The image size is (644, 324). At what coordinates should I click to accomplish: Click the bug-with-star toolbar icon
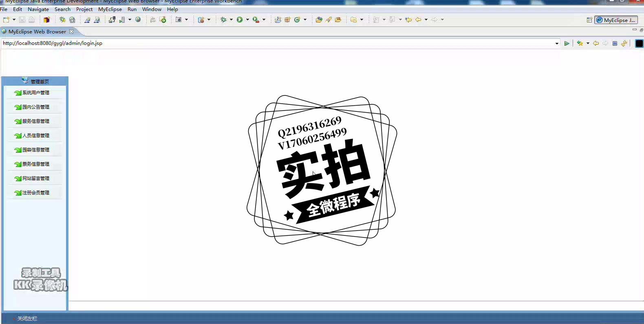pyautogui.click(x=62, y=20)
